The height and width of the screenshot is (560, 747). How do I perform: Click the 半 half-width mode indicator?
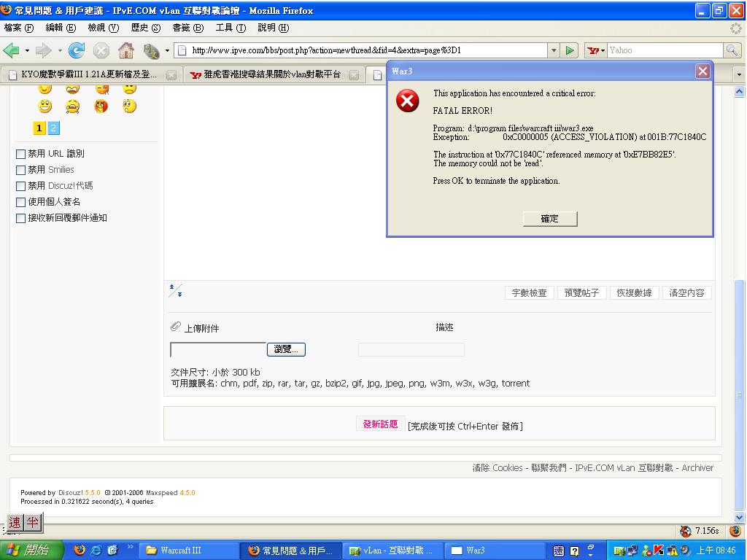pyautogui.click(x=32, y=522)
